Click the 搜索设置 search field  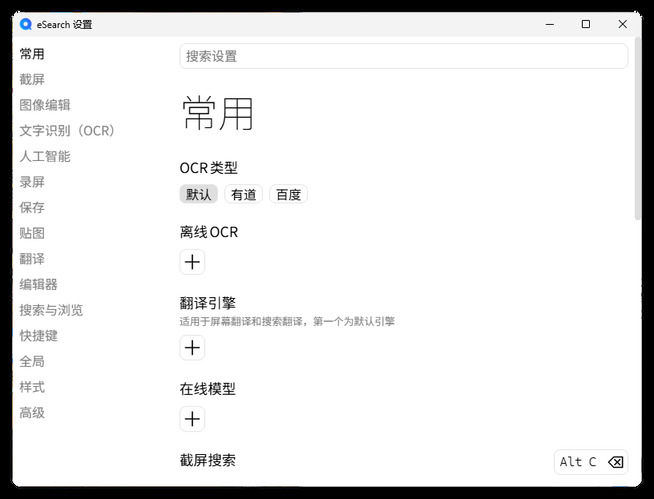(403, 56)
